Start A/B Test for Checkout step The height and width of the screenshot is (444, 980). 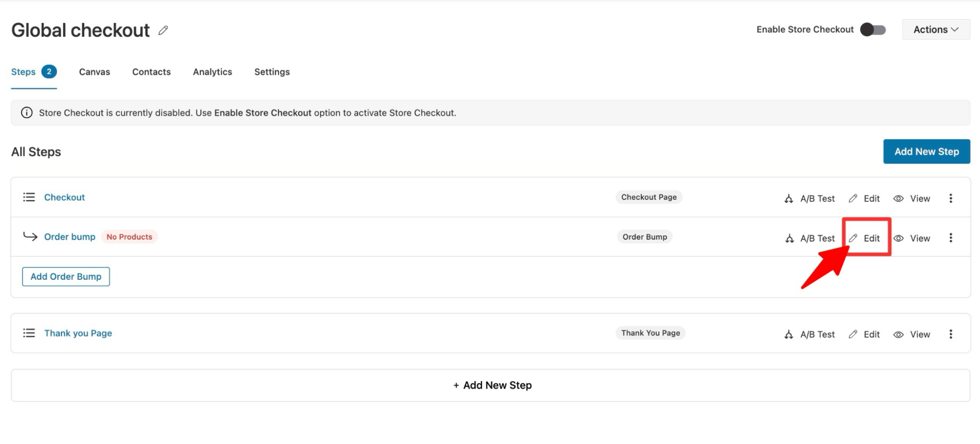click(809, 198)
